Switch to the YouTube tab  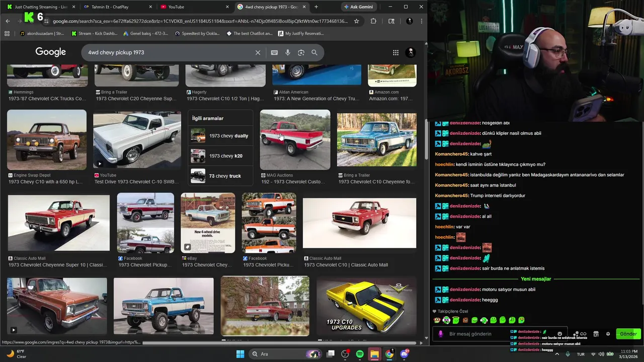[194, 7]
